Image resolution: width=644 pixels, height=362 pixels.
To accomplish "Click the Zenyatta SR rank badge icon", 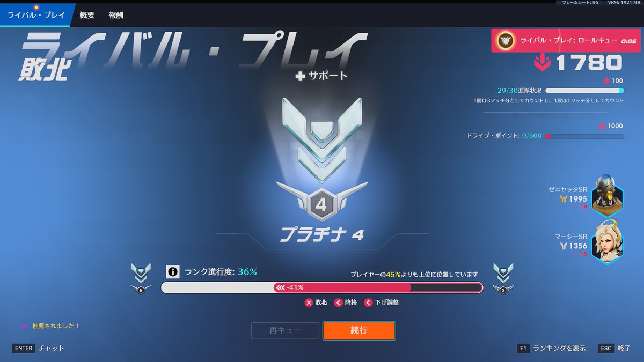I will [563, 199].
